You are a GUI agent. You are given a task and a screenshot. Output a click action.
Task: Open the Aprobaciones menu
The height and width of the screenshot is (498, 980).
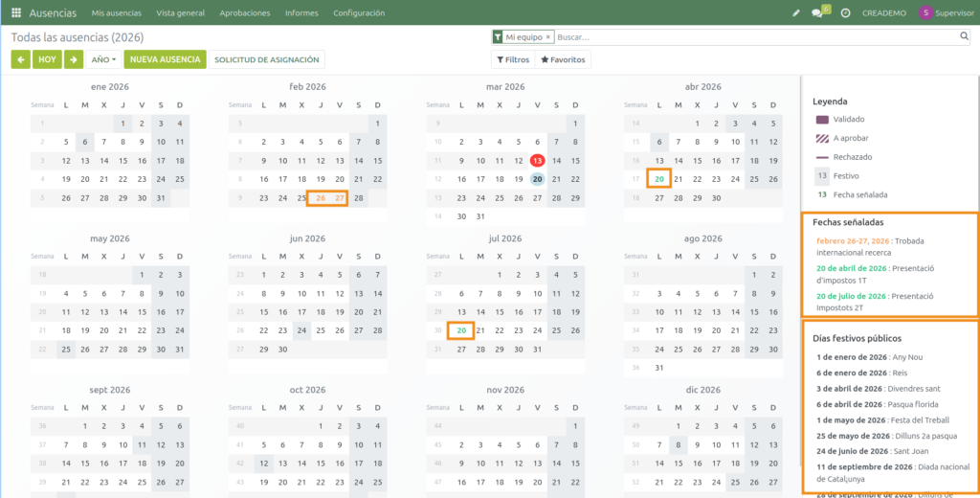[245, 13]
